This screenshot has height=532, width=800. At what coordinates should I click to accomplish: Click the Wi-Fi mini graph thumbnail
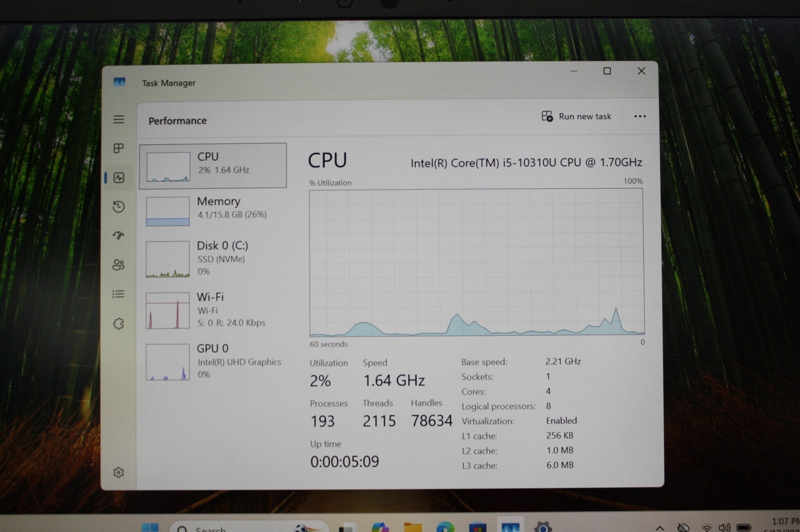pyautogui.click(x=168, y=310)
